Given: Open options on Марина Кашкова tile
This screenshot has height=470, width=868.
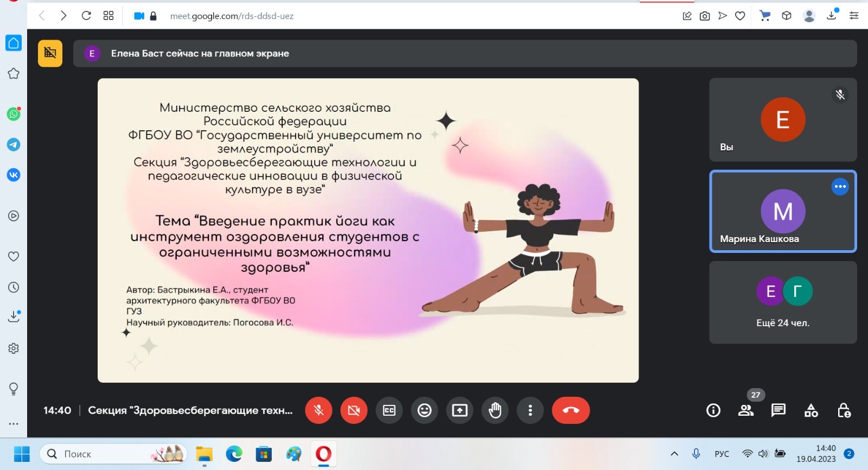Looking at the screenshot, I should coord(840,187).
